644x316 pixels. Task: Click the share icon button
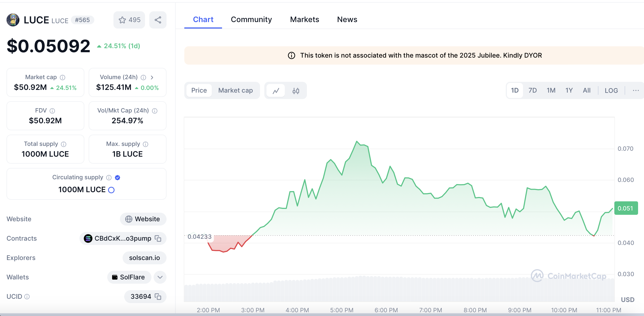[x=158, y=20]
